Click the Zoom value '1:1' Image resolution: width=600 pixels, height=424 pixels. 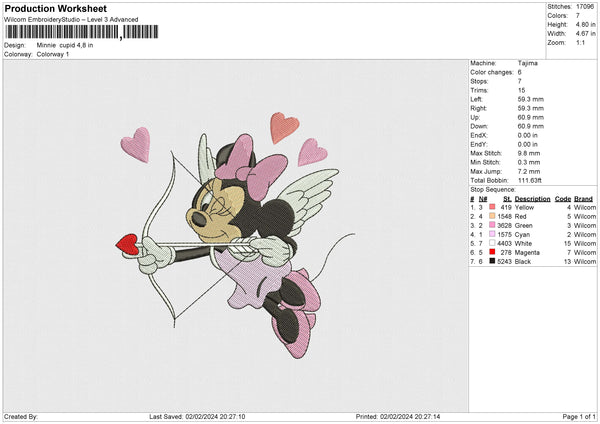point(580,43)
